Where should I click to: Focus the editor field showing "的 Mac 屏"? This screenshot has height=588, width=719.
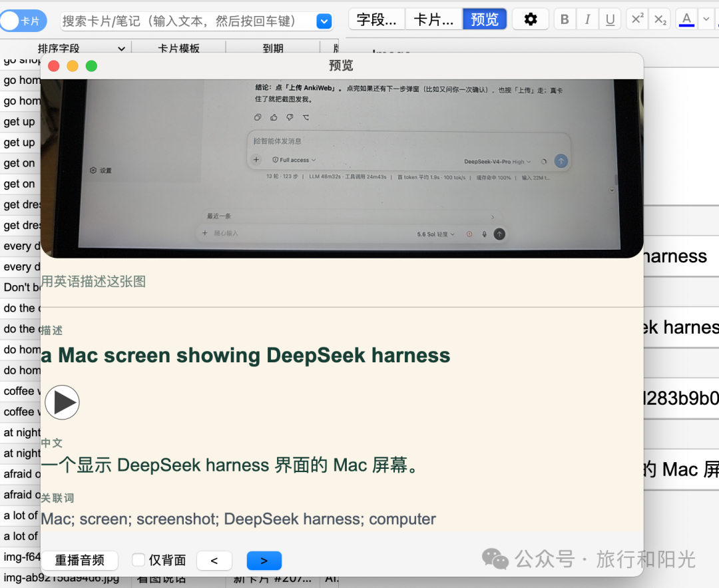pyautogui.click(x=682, y=469)
